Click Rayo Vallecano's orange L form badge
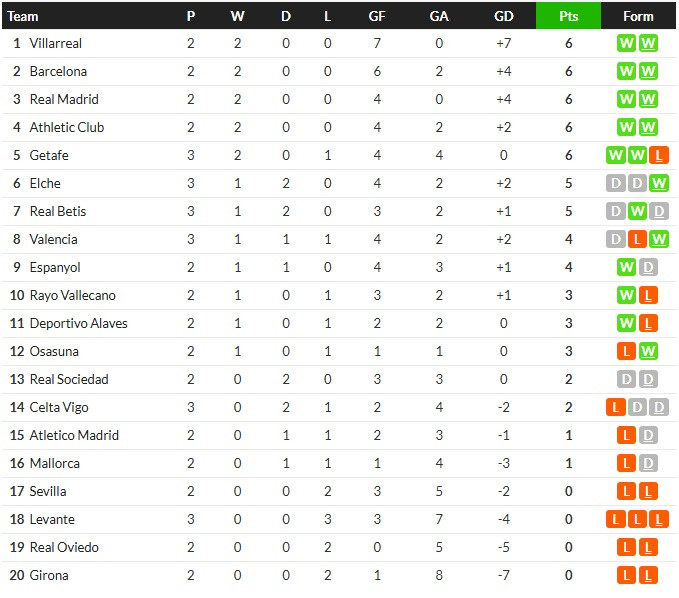 648,295
